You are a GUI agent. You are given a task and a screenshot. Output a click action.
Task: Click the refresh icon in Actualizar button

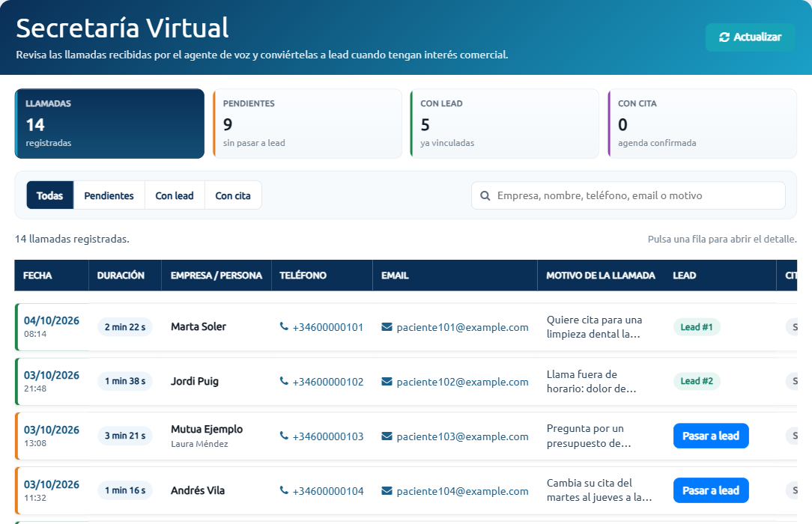(724, 37)
